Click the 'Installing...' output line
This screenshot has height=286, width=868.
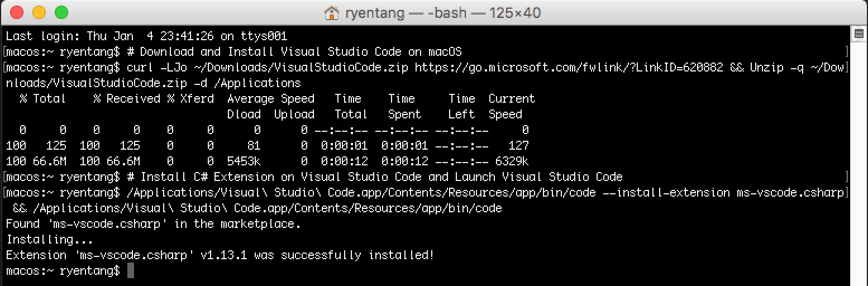point(49,240)
